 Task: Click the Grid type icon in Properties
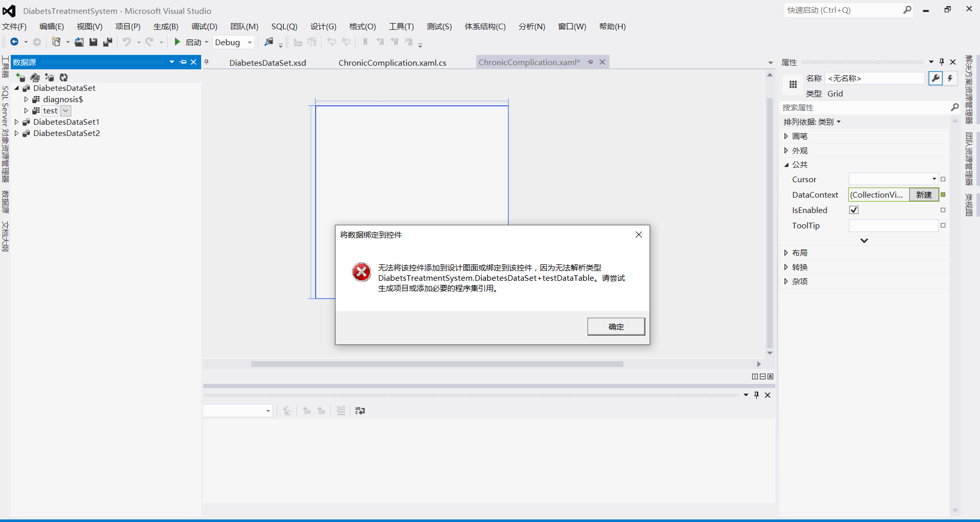(x=793, y=85)
